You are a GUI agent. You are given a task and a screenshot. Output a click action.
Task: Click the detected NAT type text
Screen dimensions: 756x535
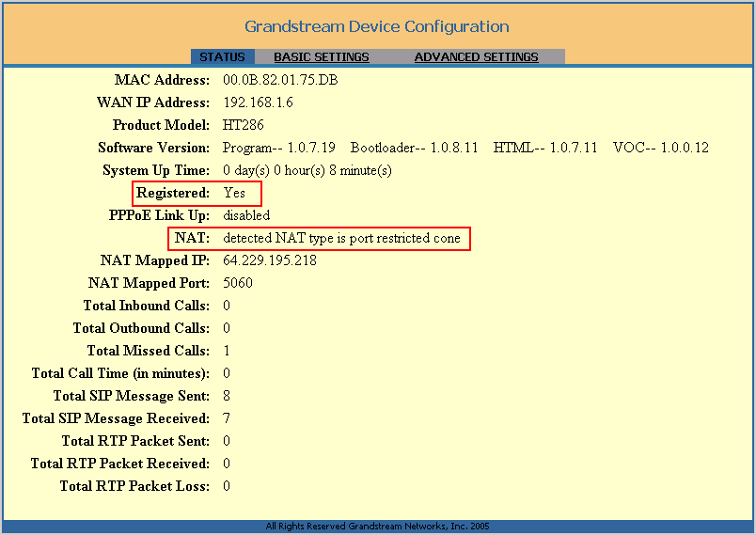(x=342, y=238)
